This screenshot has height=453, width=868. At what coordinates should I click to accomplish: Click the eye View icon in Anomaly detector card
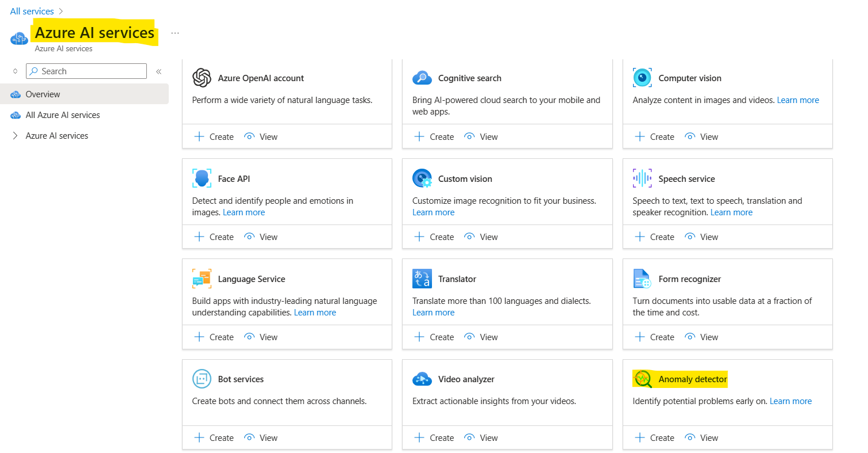[690, 437]
